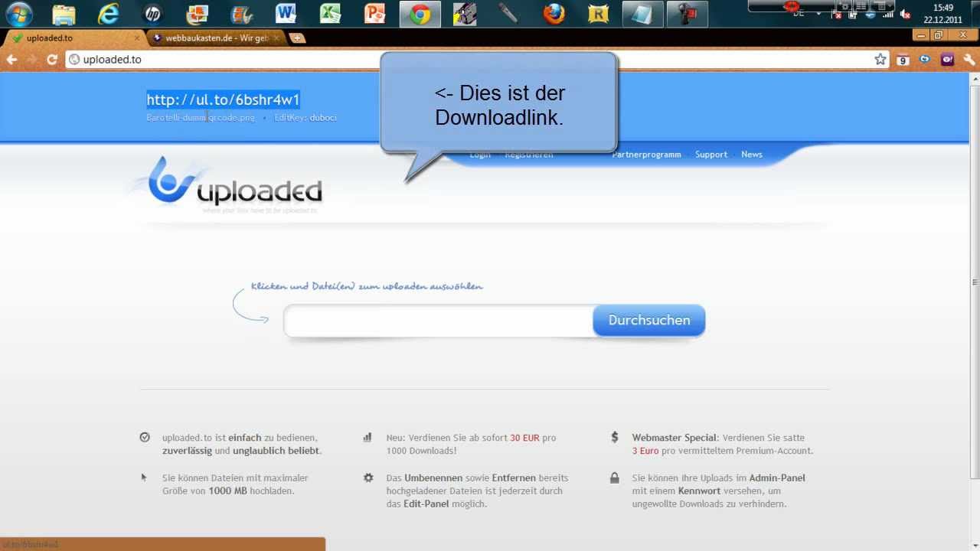This screenshot has height=551, width=980.
Task: Launch Internet Explorer from the taskbar
Action: (x=109, y=14)
